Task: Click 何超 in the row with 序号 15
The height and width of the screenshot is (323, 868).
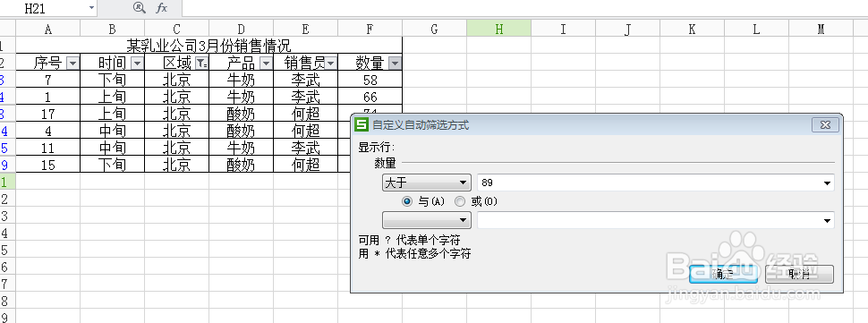Action: 305,165
